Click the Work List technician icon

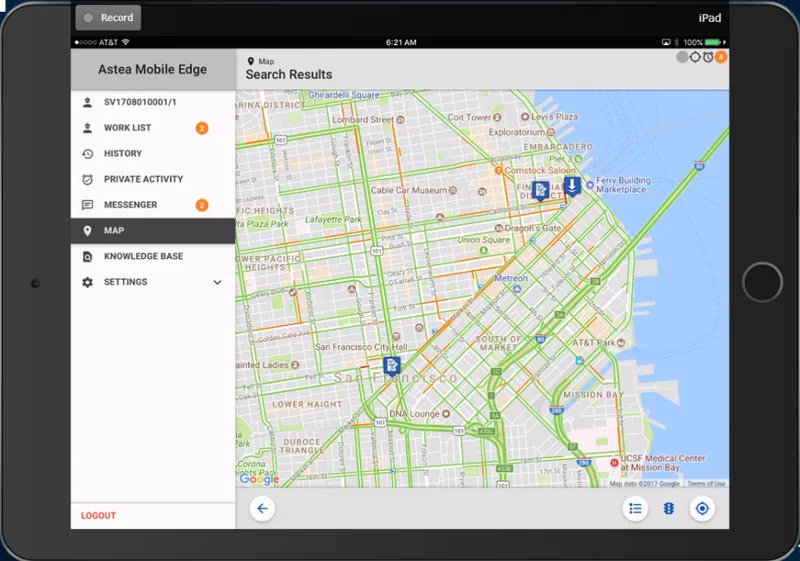88,128
